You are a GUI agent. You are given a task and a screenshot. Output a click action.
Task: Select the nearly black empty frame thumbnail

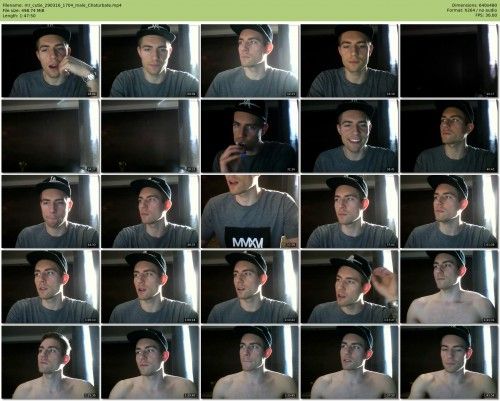tap(449, 61)
